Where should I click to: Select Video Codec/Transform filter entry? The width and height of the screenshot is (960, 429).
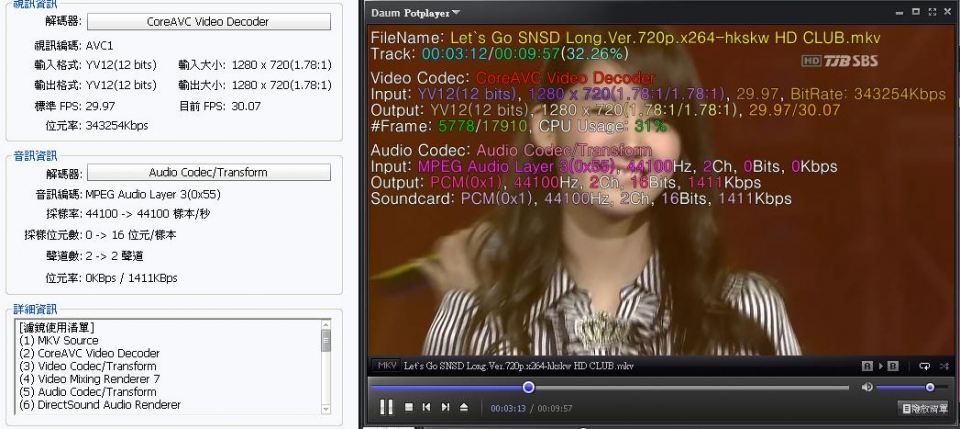tap(88, 366)
